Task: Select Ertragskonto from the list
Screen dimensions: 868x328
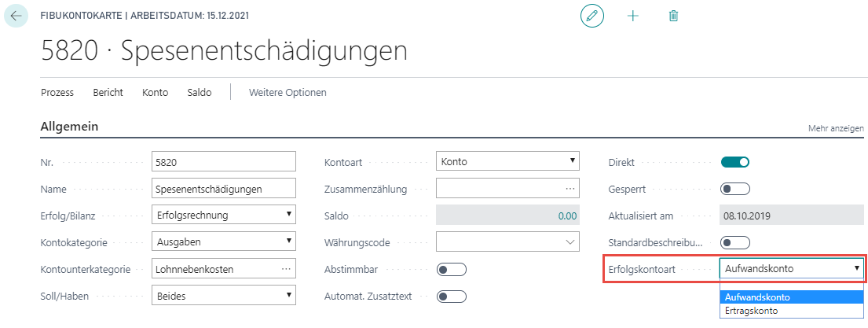Action: 792,311
